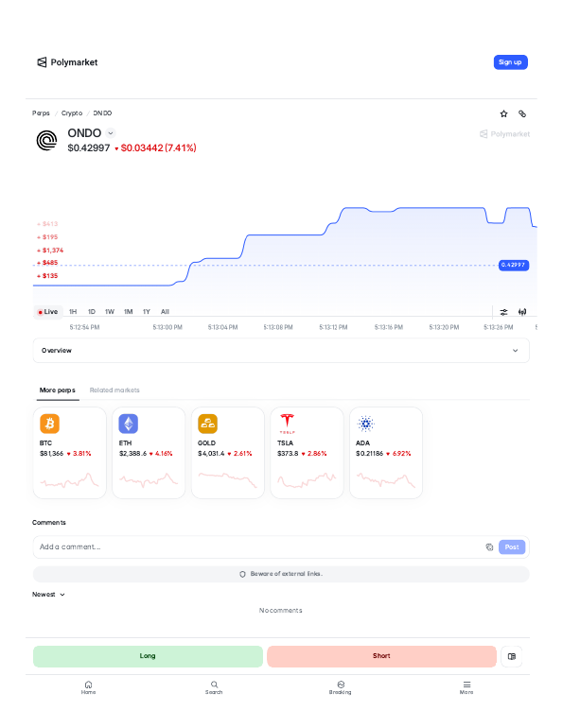
Task: Select 1Y chart timeframe
Action: pyautogui.click(x=147, y=312)
